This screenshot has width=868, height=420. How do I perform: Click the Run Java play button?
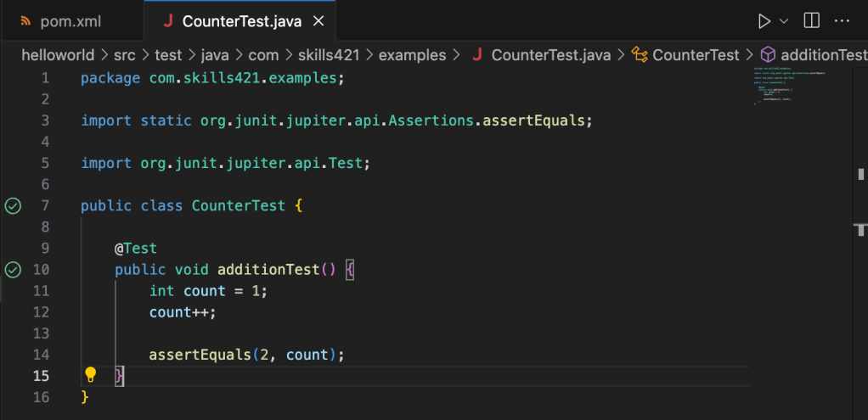pos(764,20)
